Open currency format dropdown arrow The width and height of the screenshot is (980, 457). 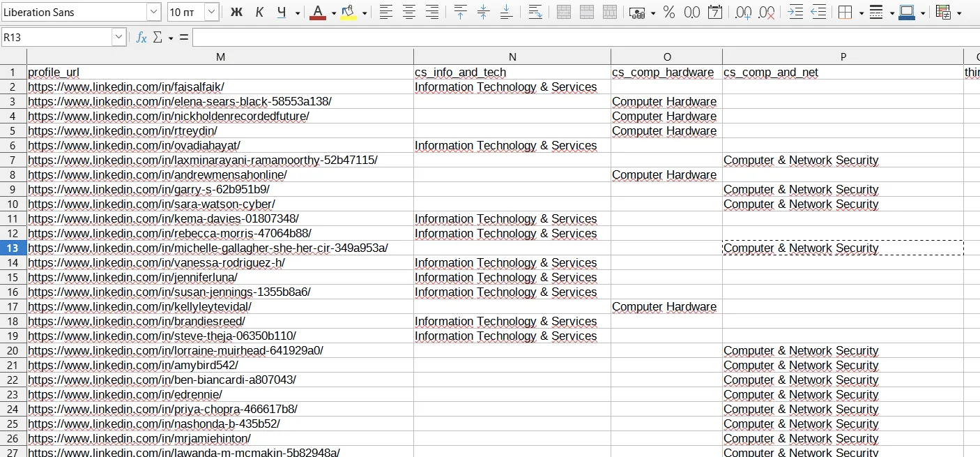[653, 13]
